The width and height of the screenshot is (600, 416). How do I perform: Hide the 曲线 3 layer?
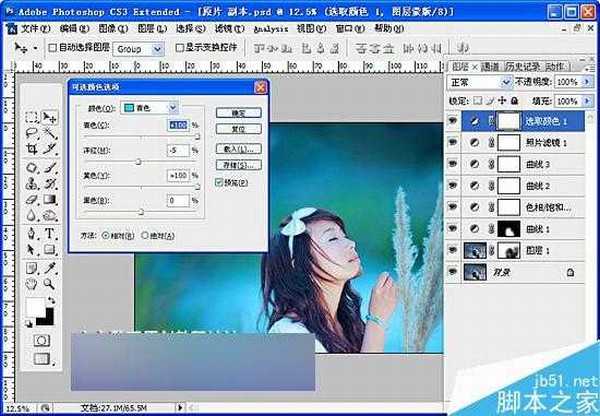(453, 164)
